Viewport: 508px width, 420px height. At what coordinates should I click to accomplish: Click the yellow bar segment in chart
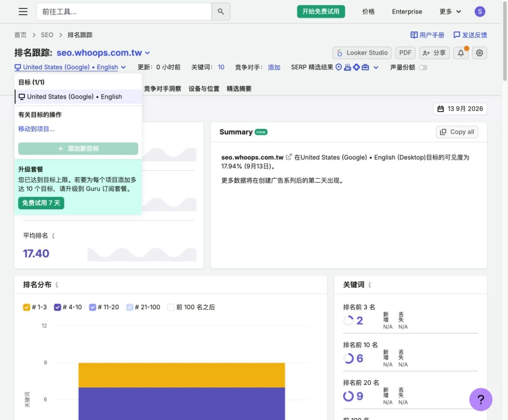[x=182, y=375]
